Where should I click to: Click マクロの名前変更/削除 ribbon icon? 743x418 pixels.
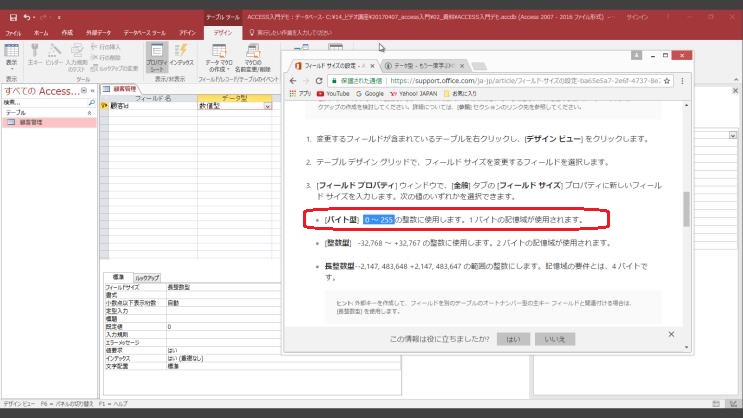point(253,57)
